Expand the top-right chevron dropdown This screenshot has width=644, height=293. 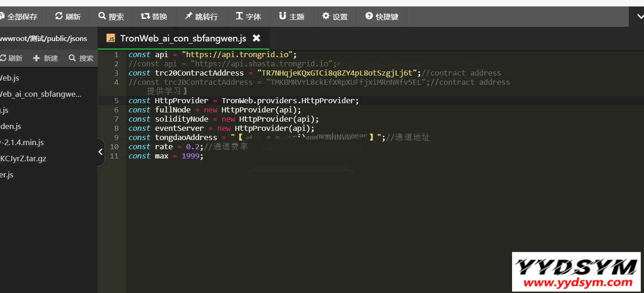[x=639, y=17]
